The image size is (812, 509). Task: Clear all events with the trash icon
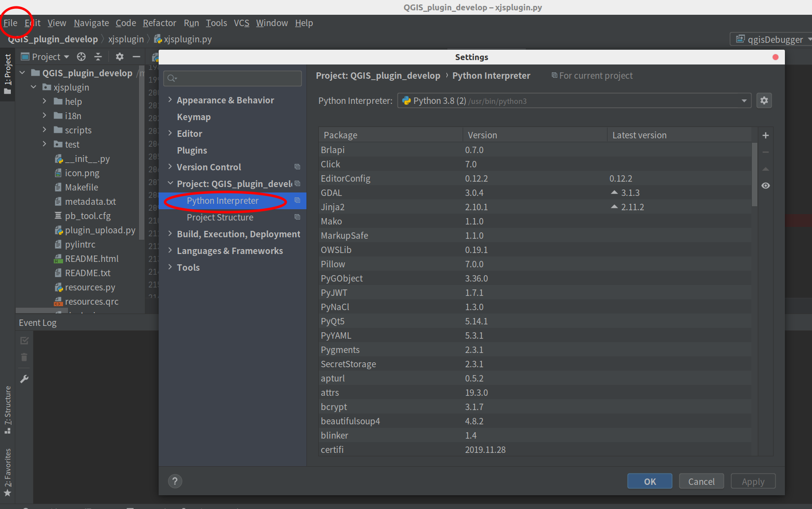point(24,357)
